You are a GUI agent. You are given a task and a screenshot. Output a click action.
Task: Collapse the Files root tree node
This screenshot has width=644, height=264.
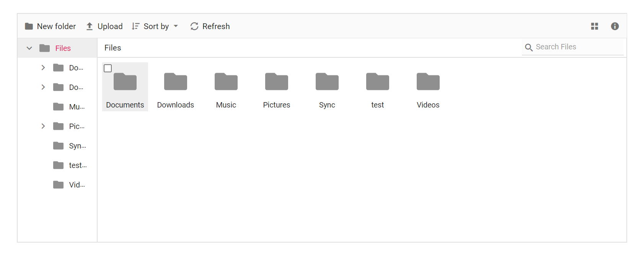click(x=29, y=48)
